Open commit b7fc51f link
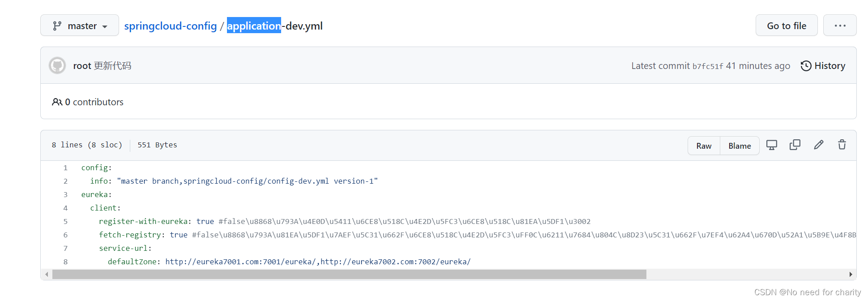 (708, 66)
